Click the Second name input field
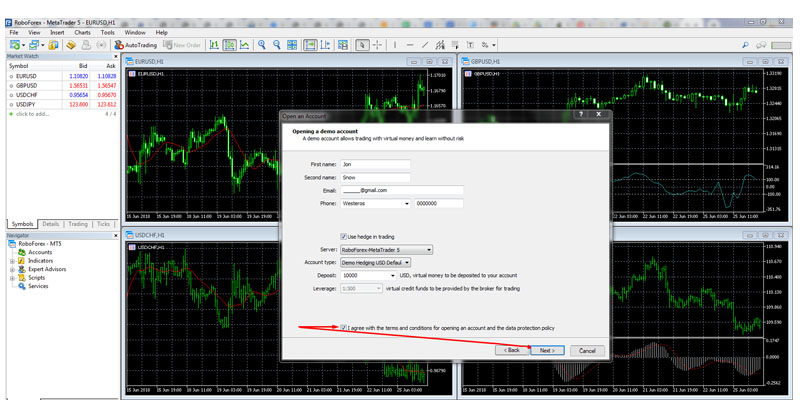 [375, 178]
